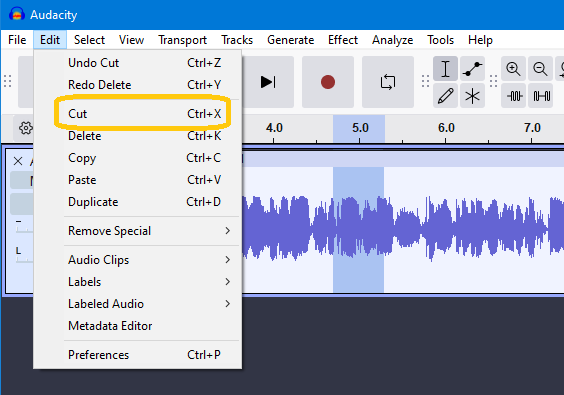This screenshot has width=564, height=395.
Task: Grab the tools toolbar drag handle
Action: [x=425, y=82]
